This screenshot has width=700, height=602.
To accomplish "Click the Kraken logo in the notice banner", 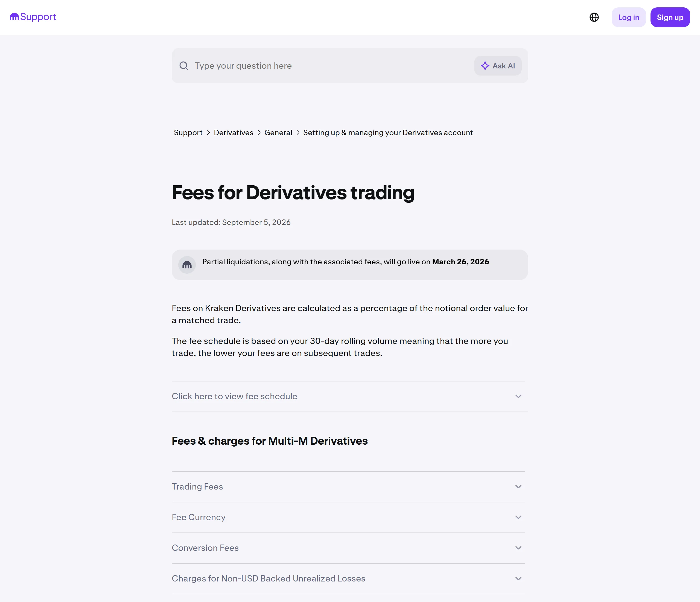I will point(187,265).
